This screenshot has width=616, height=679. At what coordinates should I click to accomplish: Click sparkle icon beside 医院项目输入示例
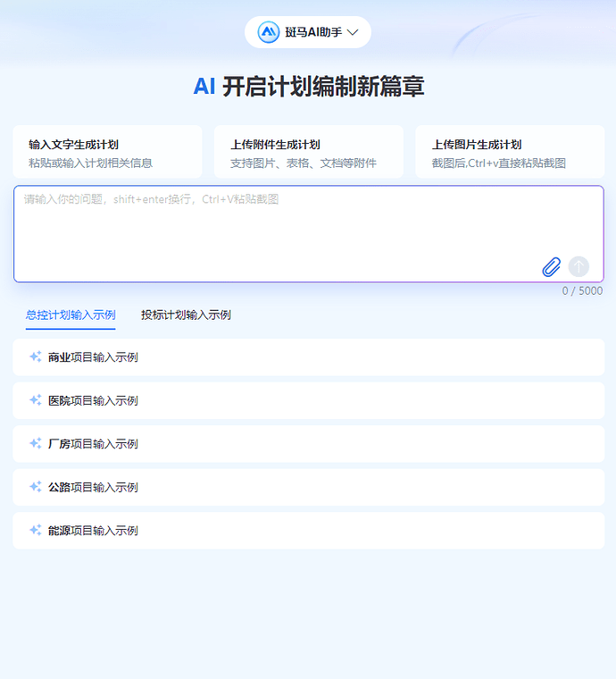(x=36, y=400)
